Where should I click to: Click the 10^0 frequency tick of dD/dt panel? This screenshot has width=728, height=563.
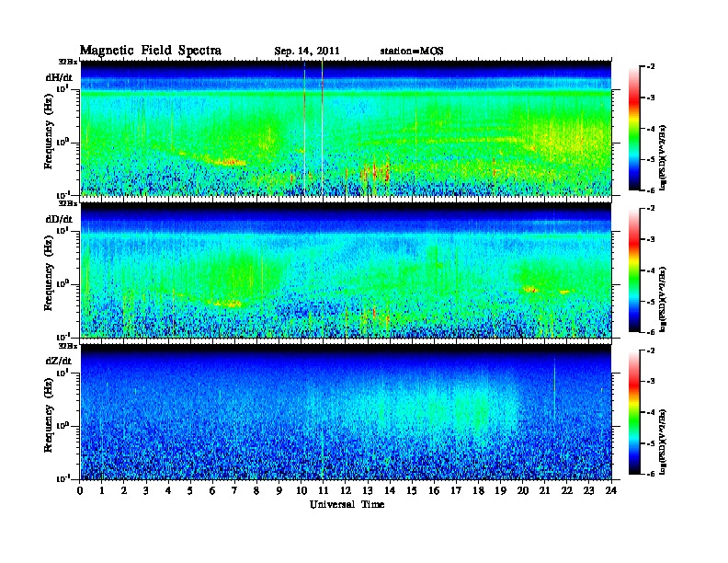coord(63,283)
